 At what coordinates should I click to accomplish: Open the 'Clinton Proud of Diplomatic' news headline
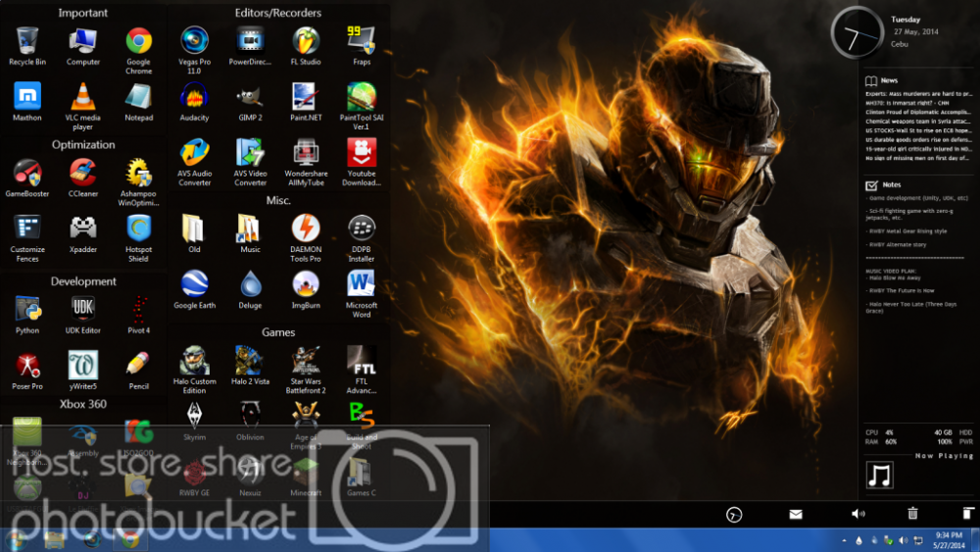[919, 111]
